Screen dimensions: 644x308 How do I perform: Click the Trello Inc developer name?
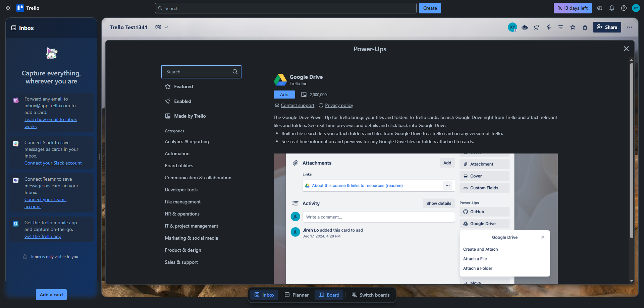point(299,84)
